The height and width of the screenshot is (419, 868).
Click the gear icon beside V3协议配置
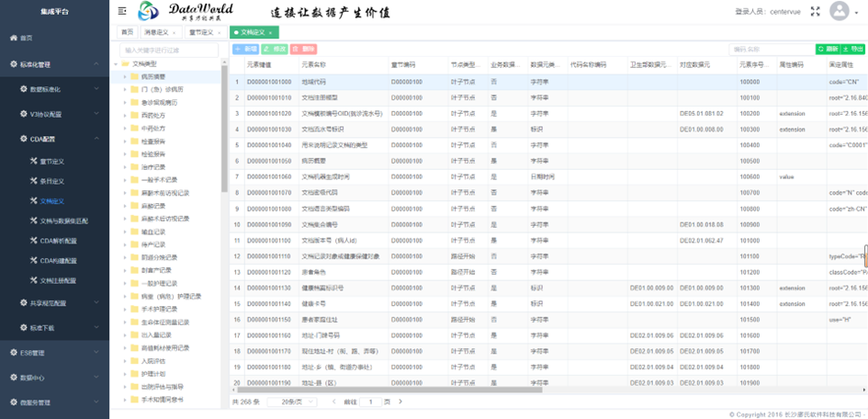23,115
